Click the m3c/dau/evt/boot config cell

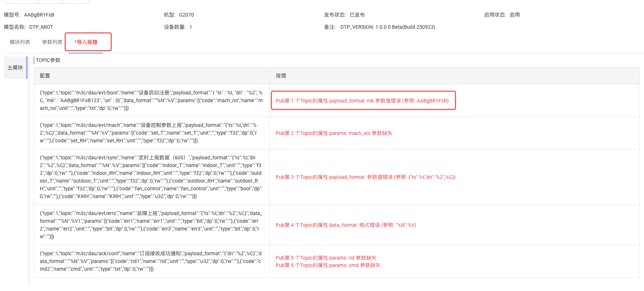[x=151, y=100]
